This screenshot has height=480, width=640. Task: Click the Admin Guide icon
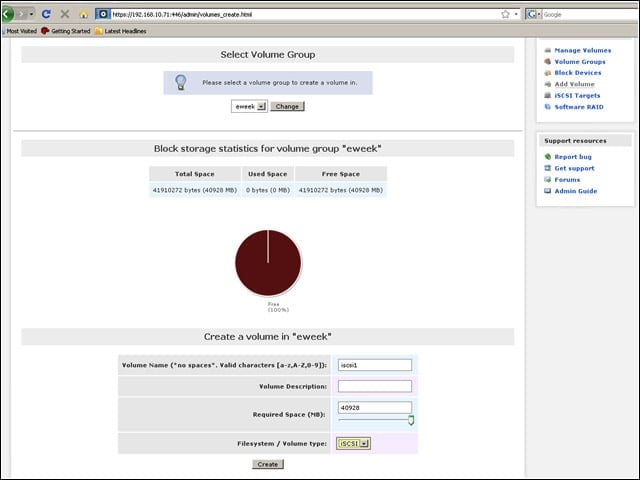(x=548, y=191)
